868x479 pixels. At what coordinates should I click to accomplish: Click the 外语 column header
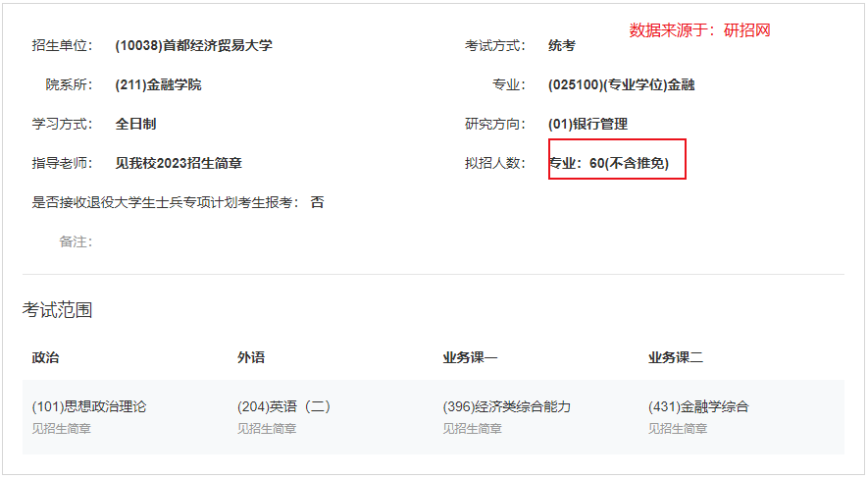[251, 357]
